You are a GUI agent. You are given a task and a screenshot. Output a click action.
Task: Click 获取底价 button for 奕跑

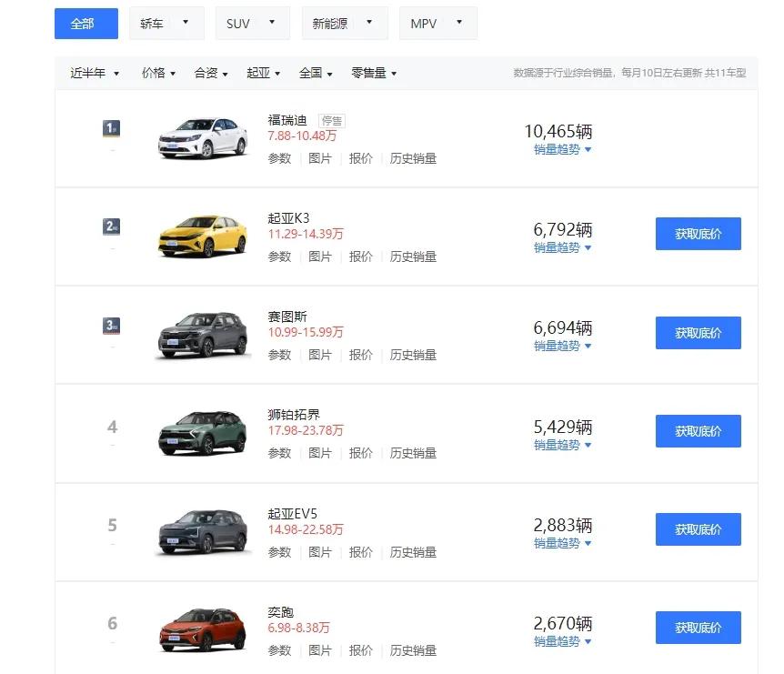[698, 628]
